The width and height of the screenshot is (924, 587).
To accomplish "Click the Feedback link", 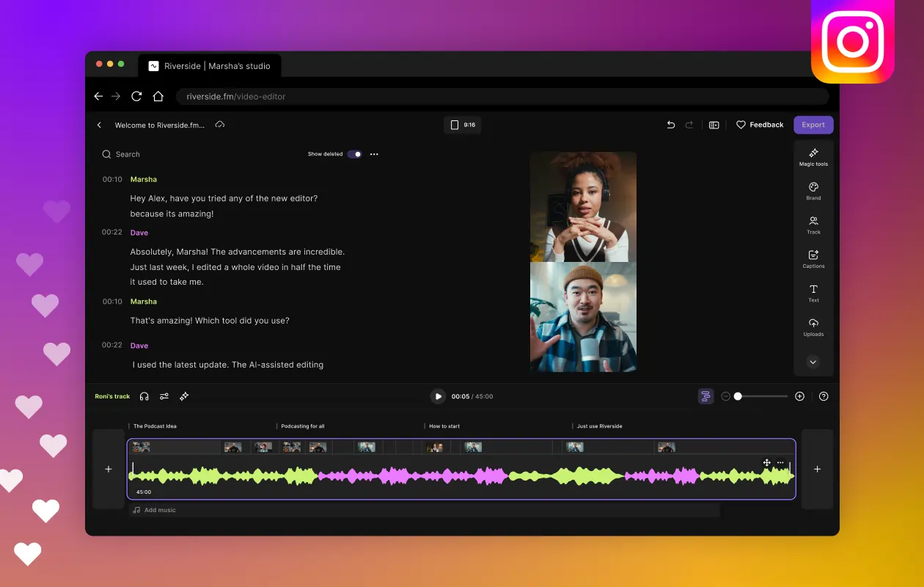I will (x=760, y=125).
